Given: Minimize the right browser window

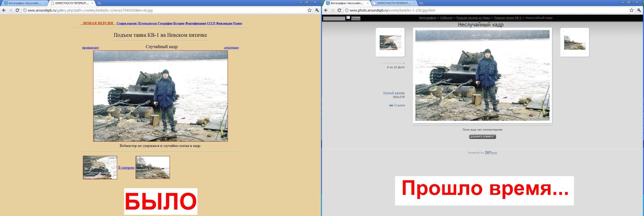Looking at the screenshot, I should tap(623, 2).
